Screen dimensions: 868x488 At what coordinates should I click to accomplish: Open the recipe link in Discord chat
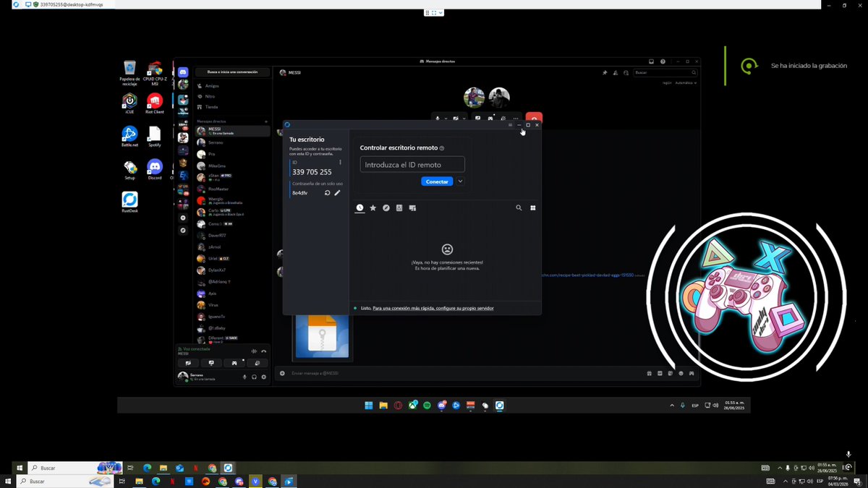pyautogui.click(x=587, y=275)
